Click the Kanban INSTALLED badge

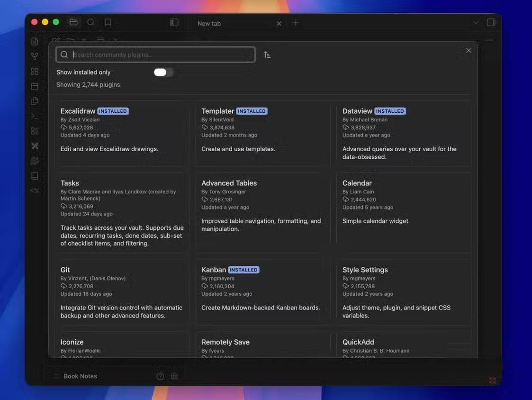click(x=243, y=270)
